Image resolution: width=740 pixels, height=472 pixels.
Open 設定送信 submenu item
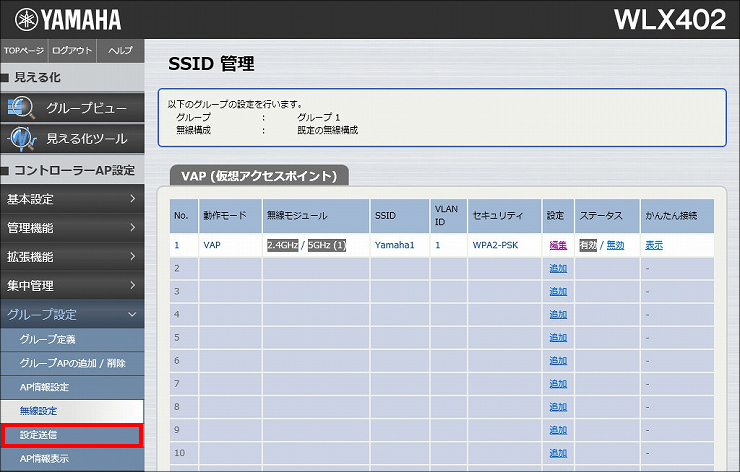point(72,435)
